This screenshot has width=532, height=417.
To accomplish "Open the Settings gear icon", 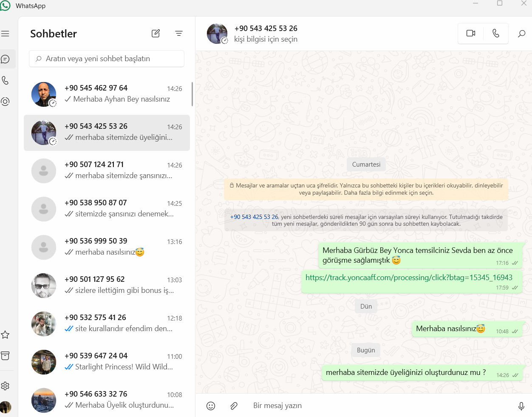I will [5, 386].
